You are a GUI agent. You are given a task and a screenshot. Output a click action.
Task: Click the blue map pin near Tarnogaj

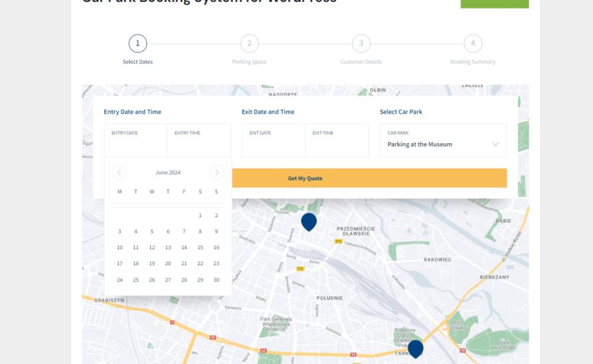[x=416, y=348]
